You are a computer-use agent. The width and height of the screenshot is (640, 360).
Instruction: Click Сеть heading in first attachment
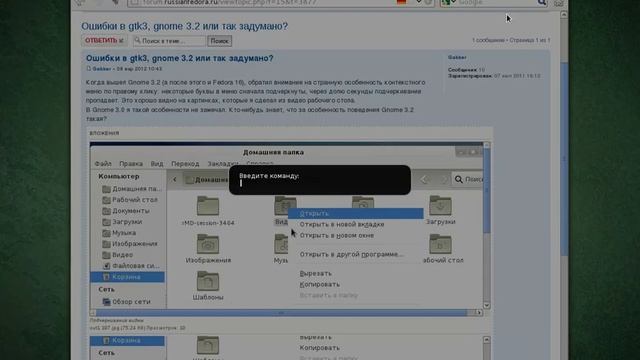[106, 289]
